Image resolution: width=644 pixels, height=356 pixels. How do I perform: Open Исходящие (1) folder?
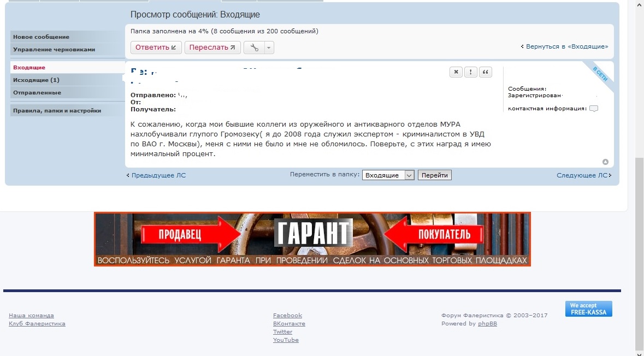pos(36,80)
